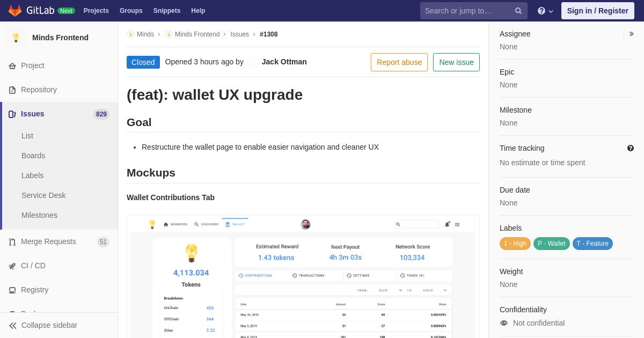Click 'Not confidential' text
This screenshot has width=644, height=338.
539,323
